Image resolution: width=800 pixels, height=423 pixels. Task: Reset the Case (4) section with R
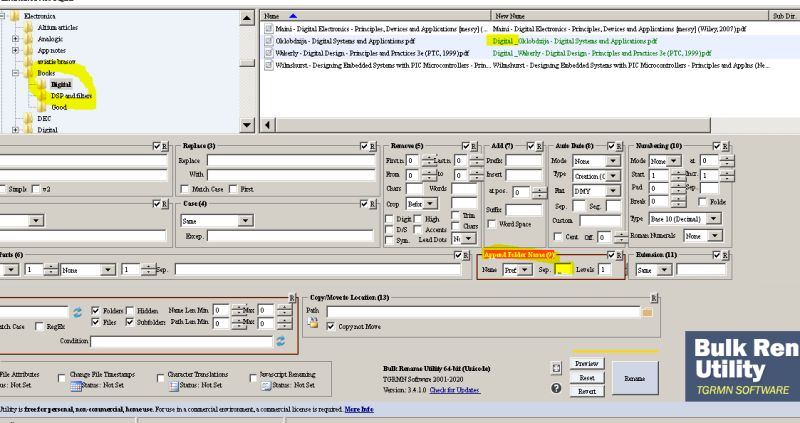[x=372, y=204]
